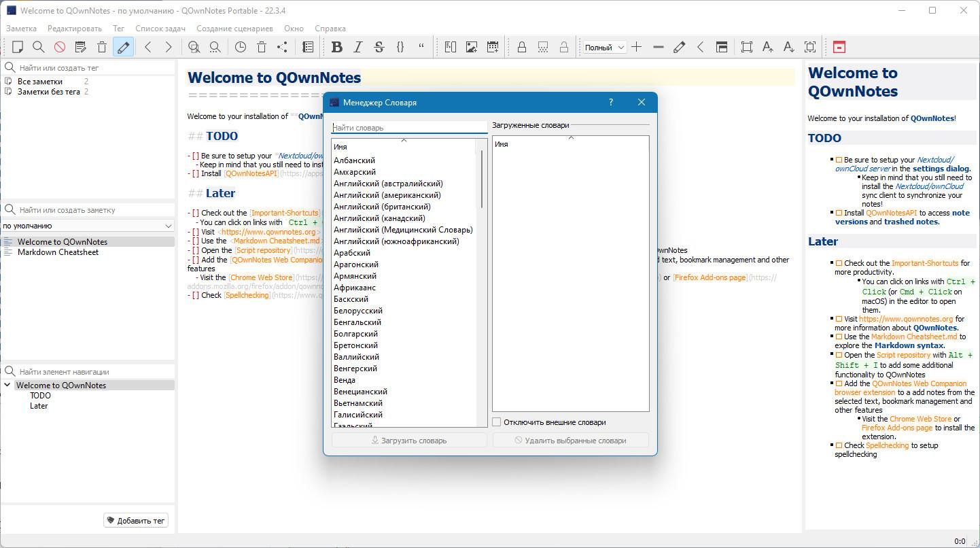This screenshot has width=980, height=548.
Task: Click the dictionary list vertical scrollbar
Action: [483, 179]
